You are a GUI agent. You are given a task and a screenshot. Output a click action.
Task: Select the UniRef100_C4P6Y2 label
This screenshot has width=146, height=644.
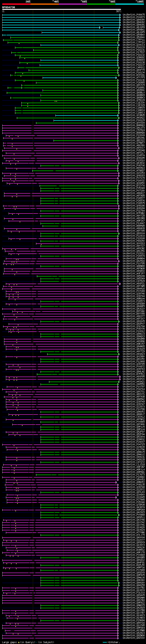pyautogui.click(x=134, y=67)
